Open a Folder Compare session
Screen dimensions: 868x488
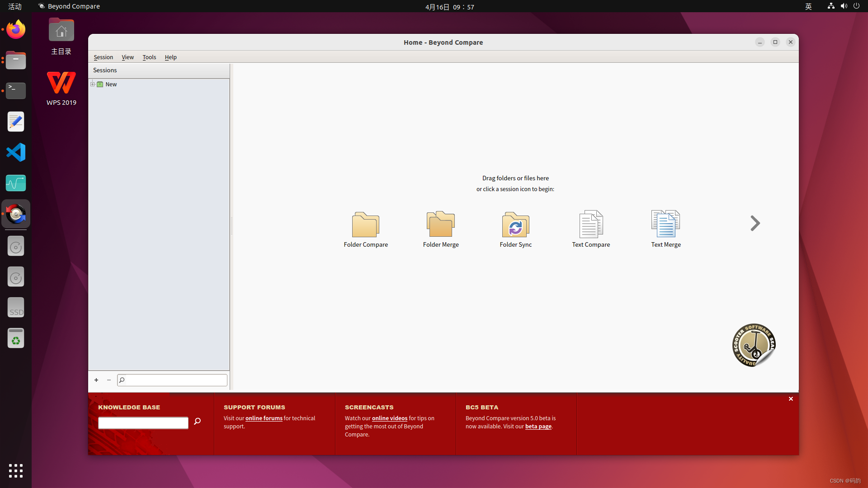click(x=365, y=225)
